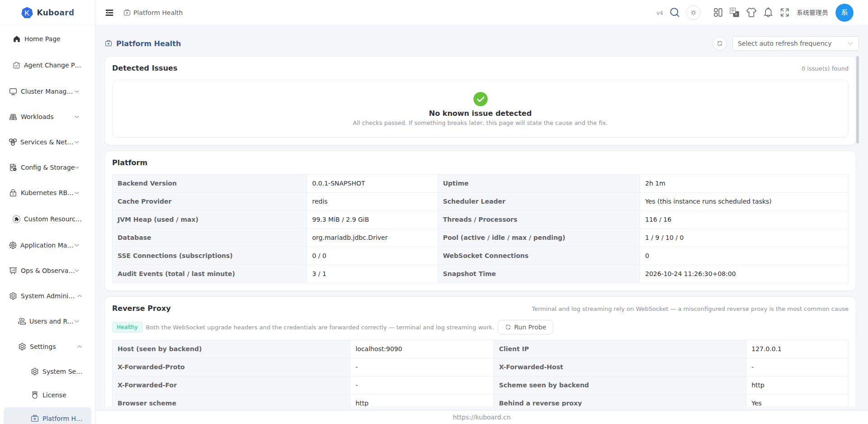Open the https://kuboard.cn footer link
The image size is (868, 424).
tap(481, 417)
